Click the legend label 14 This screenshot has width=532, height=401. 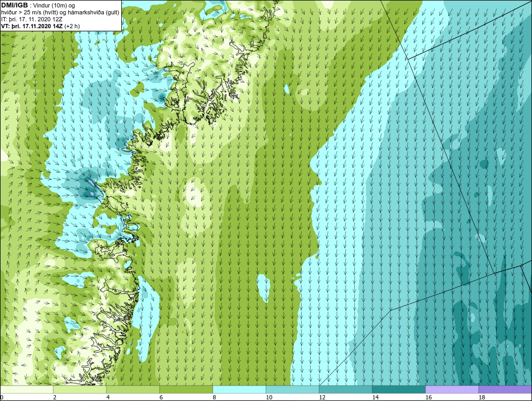[x=375, y=397]
